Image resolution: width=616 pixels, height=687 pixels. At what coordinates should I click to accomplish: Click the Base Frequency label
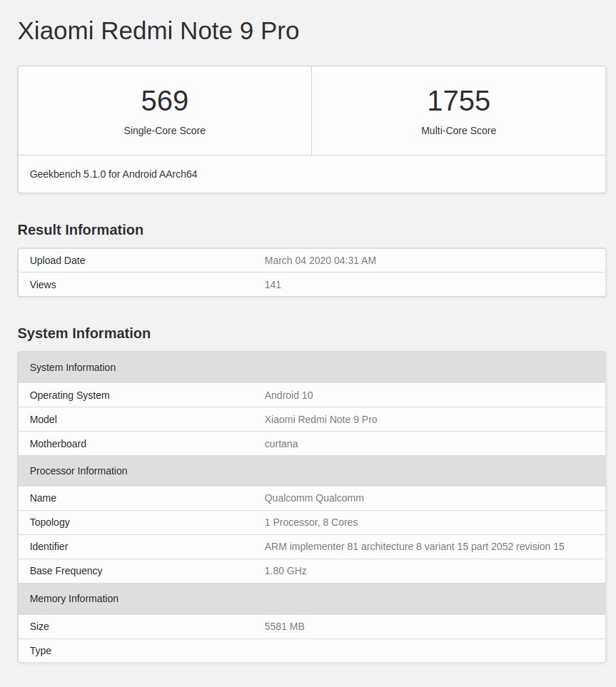point(66,571)
